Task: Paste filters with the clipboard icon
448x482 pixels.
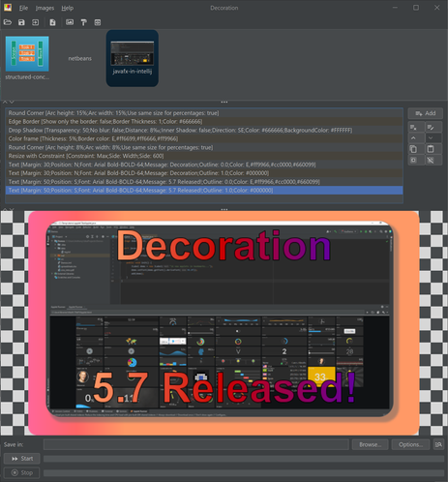Action: click(433, 149)
